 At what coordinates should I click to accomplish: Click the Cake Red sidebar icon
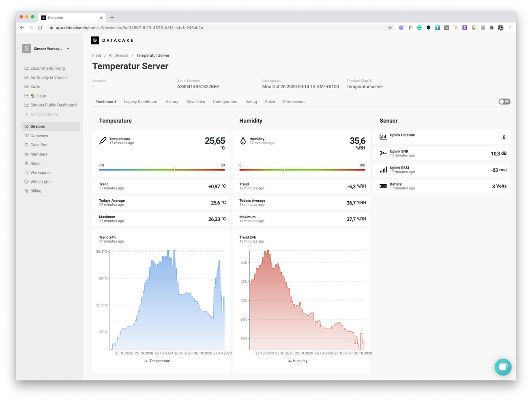point(26,145)
